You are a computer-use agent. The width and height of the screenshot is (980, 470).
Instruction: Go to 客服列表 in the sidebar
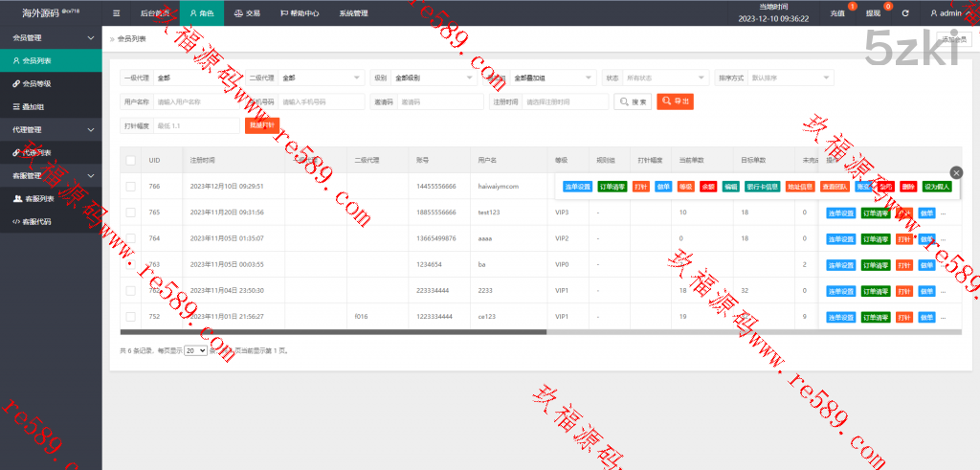pyautogui.click(x=38, y=198)
